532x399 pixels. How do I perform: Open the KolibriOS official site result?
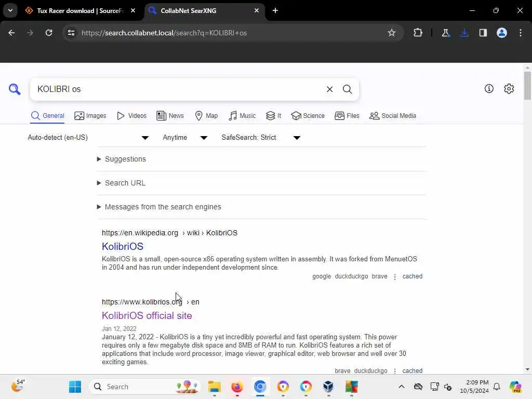pos(147,315)
